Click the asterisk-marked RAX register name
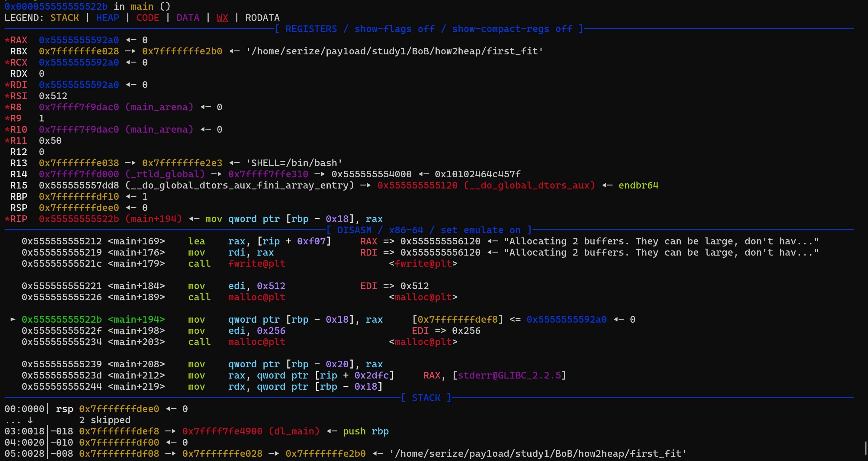The image size is (868, 461). (16, 40)
